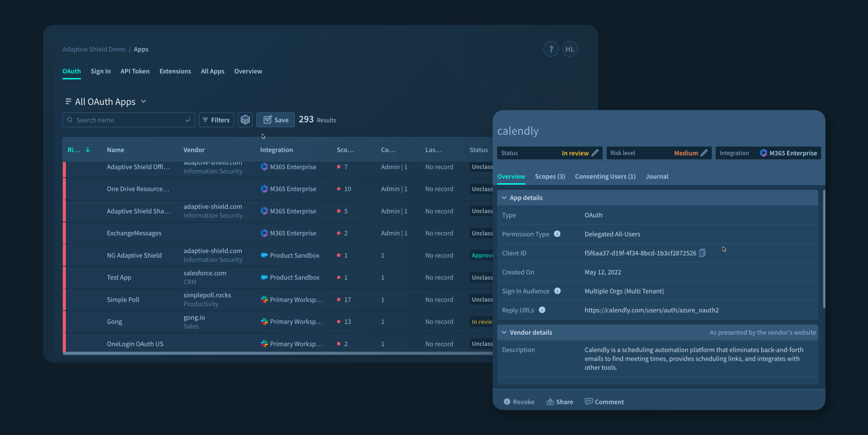This screenshot has width=868, height=435.
Task: Expand the All OAuth Apps view dropdown
Action: [143, 101]
